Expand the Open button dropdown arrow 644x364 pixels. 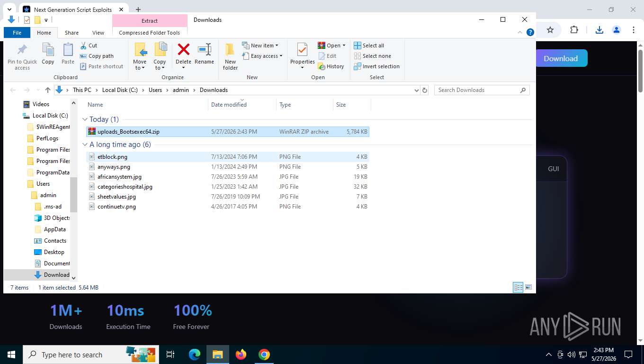(344, 45)
